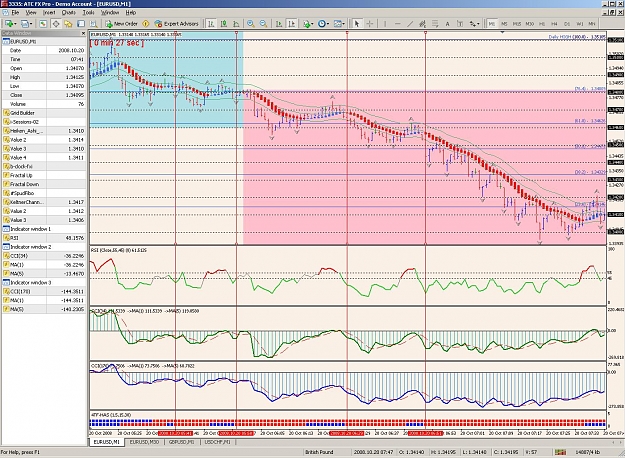The width and height of the screenshot is (625, 458).
Task: Open the View menu
Action: click(31, 13)
